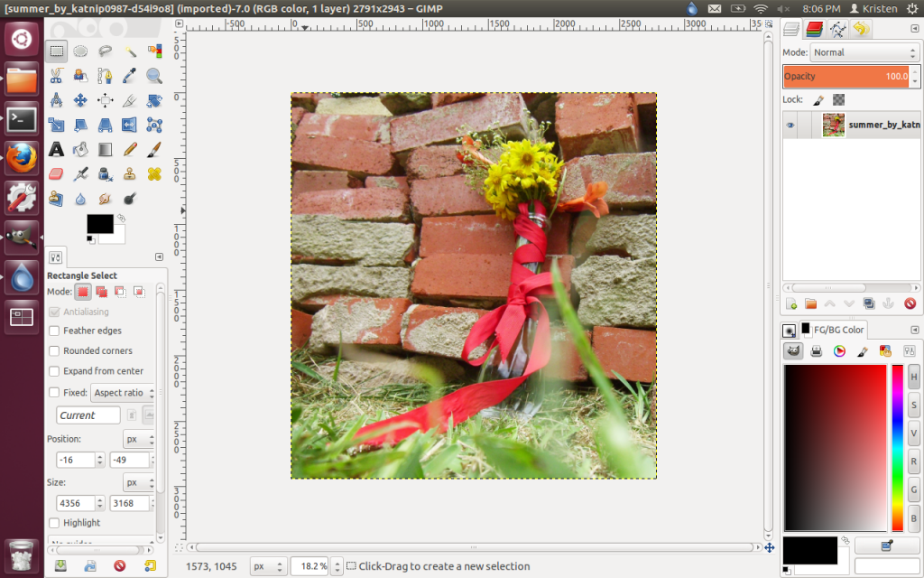Duplicate the current layer
This screenshot has width=924, height=578.
(x=869, y=303)
